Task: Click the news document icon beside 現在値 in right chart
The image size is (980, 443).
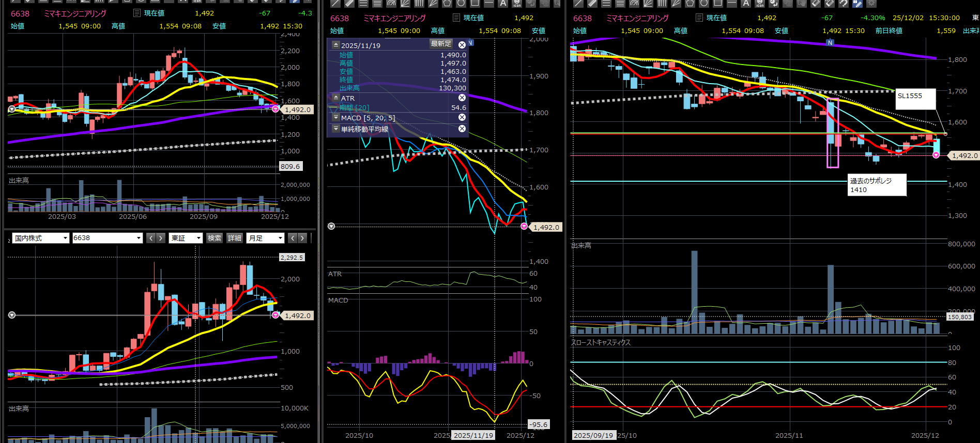Action: [699, 18]
